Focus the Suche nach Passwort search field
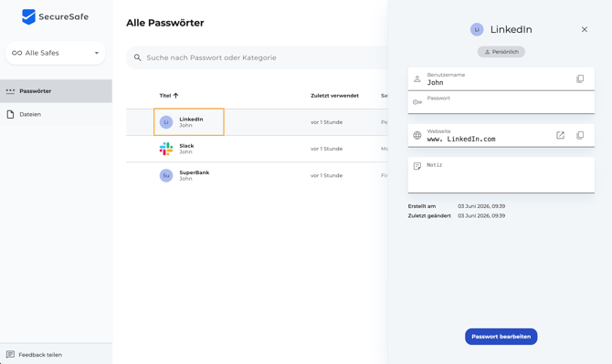612x364 pixels. point(258,57)
